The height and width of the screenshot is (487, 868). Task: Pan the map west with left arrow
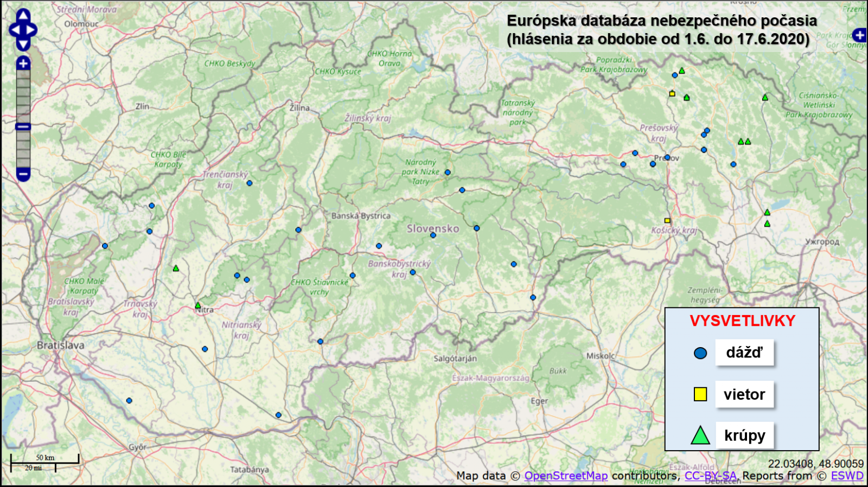tap(14, 30)
